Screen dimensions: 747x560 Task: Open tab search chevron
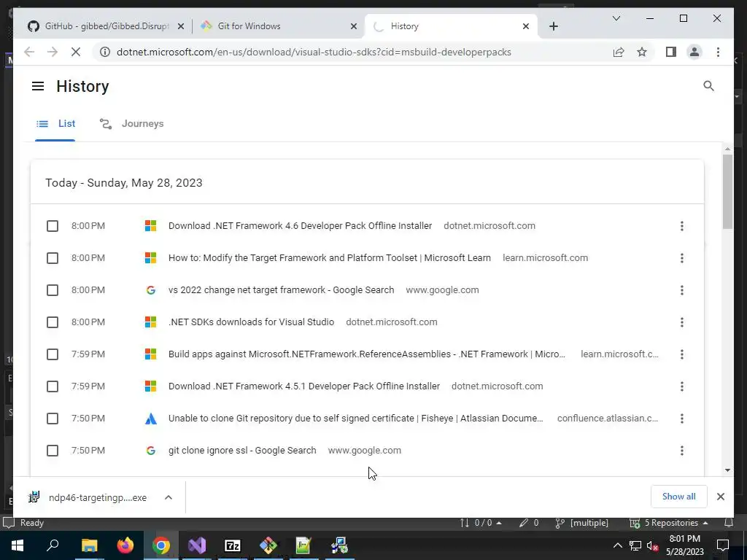click(616, 18)
